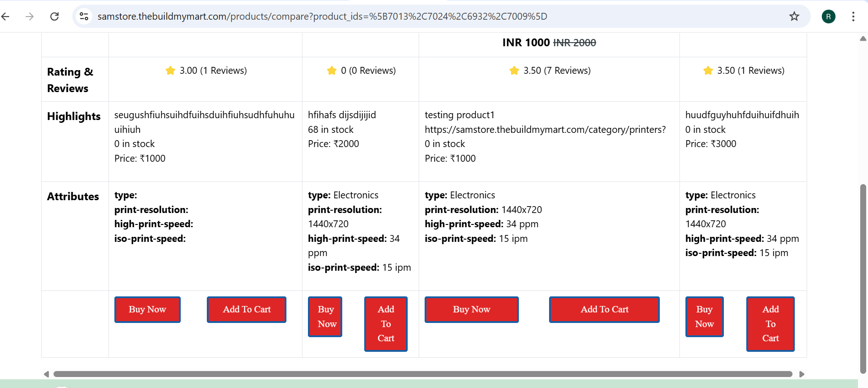This screenshot has height=388, width=868.
Task: Click the Price: ₹3000 text
Action: (711, 144)
